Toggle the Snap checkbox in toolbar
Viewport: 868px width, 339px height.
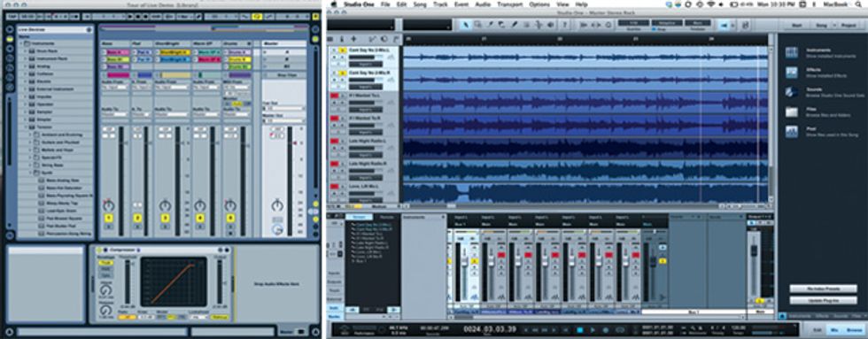655,28
